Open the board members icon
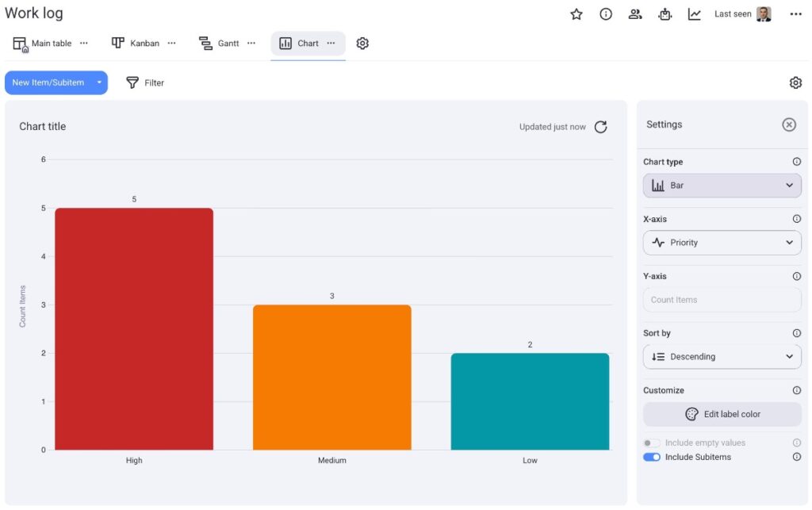This screenshot has width=812, height=510. (x=635, y=14)
